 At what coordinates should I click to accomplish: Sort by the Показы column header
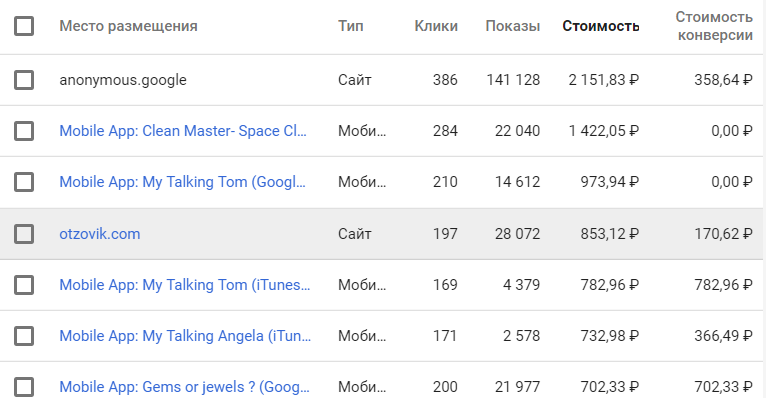coord(512,26)
